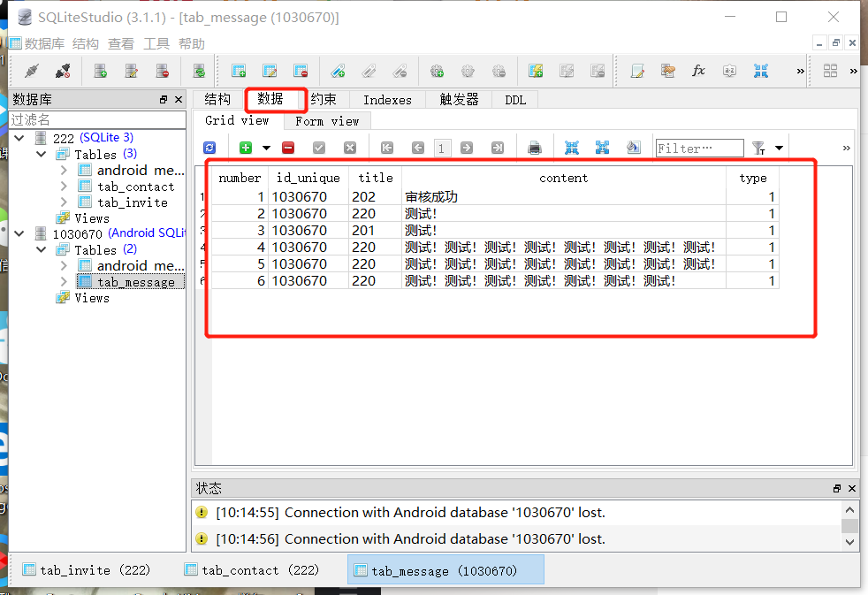Image resolution: width=868 pixels, height=595 pixels.
Task: Connect to the database using plug icon
Action: (x=31, y=70)
